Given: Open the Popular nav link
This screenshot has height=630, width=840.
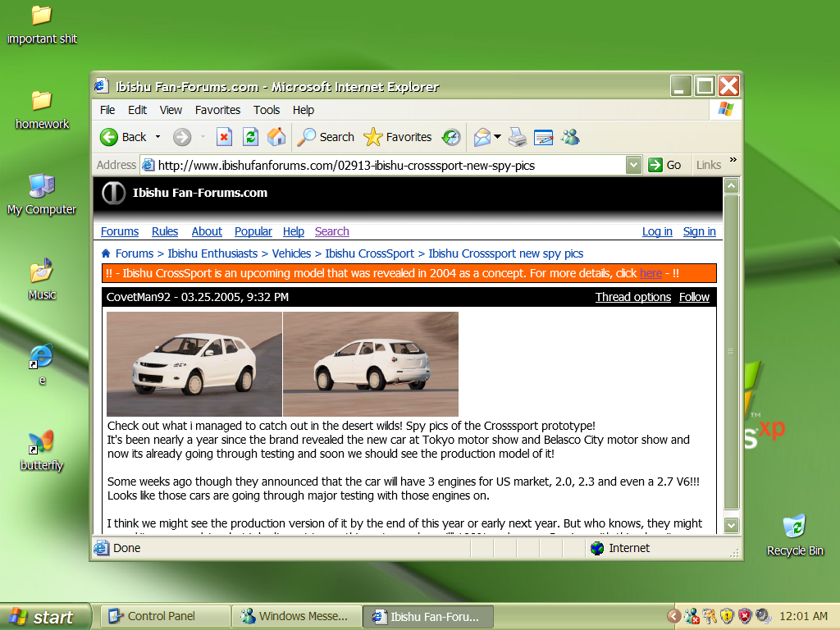Looking at the screenshot, I should tap(253, 231).
